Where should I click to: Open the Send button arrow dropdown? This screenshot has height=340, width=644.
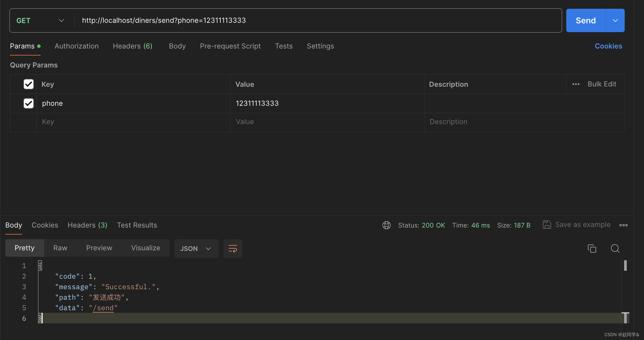(x=615, y=20)
